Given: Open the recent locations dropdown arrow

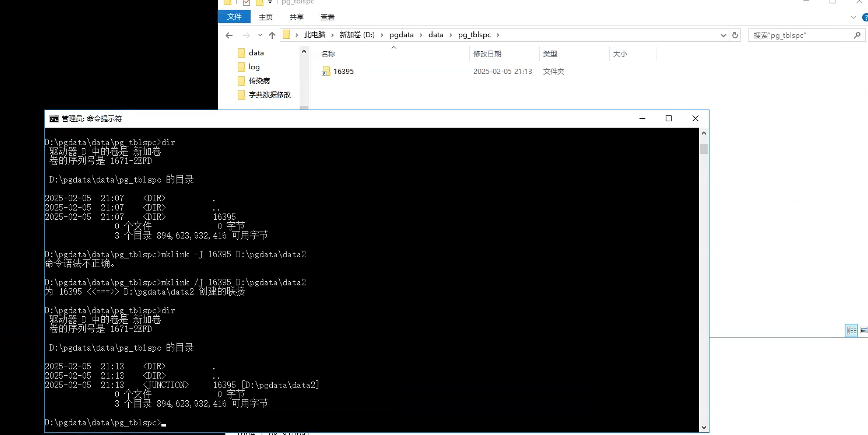Looking at the screenshot, I should pyautogui.click(x=260, y=35).
